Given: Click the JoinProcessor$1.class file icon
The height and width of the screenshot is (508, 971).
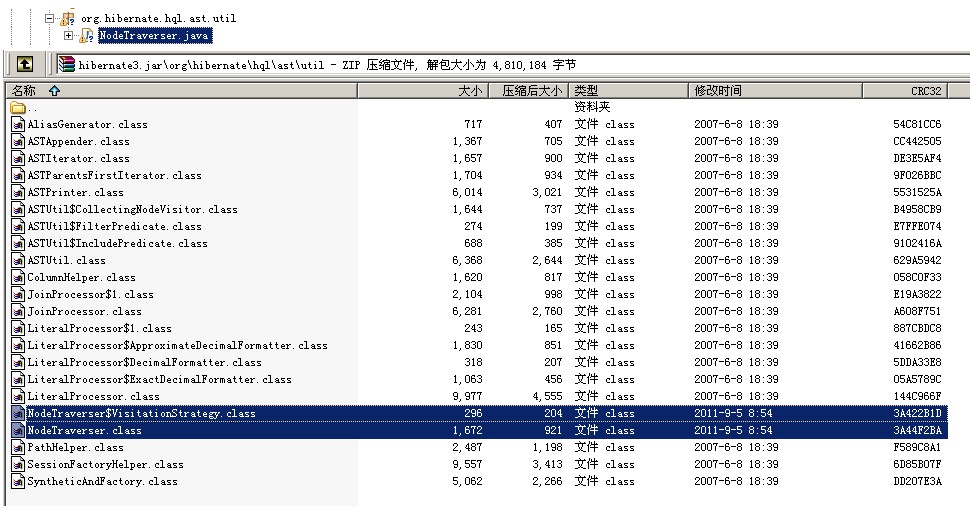Looking at the screenshot, I should 18,295.
